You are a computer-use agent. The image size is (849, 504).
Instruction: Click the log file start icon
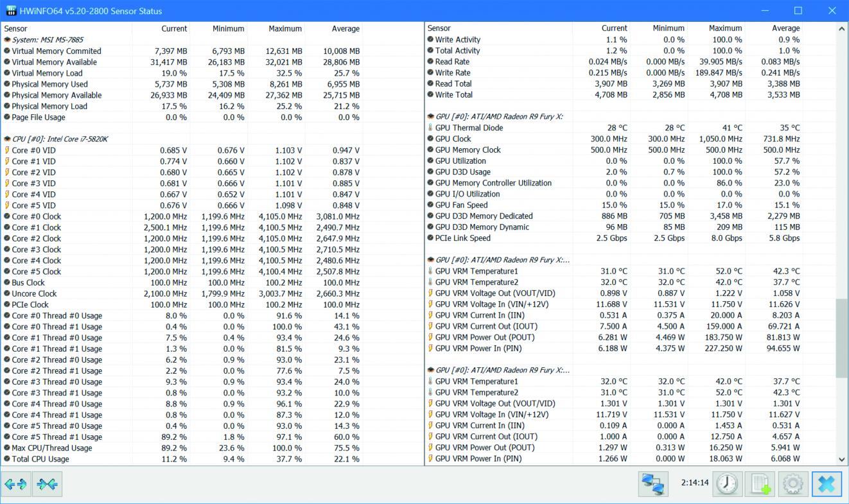[x=760, y=483]
